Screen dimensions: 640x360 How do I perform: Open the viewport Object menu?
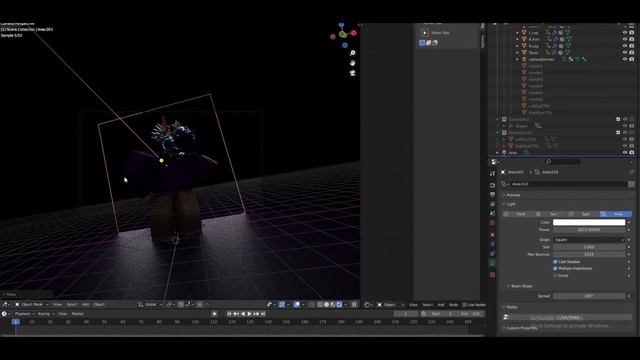point(99,304)
